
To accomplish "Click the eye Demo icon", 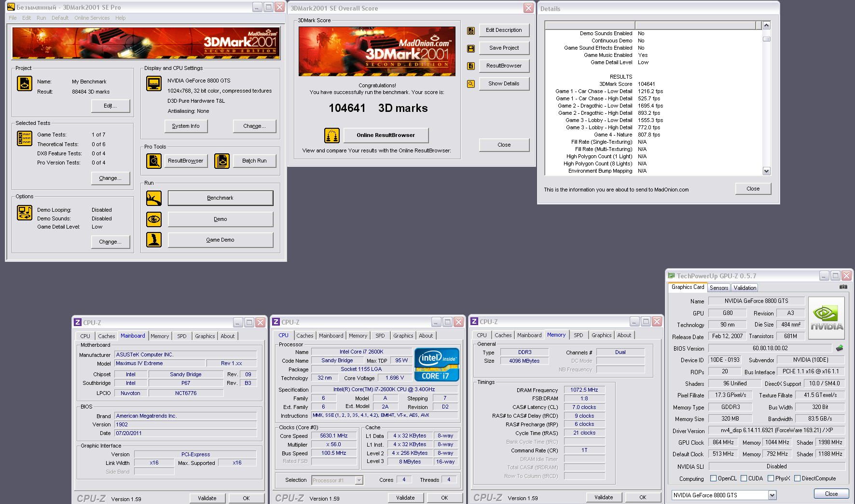I will tap(154, 219).
